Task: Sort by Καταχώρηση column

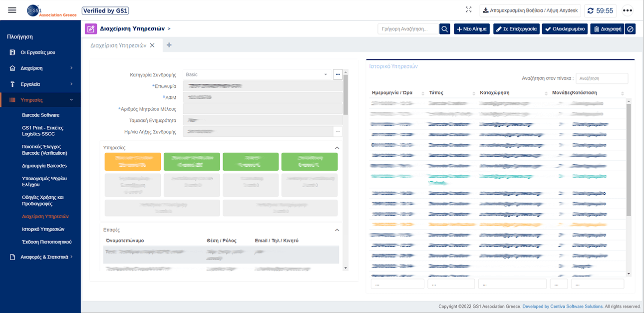Action: point(514,93)
